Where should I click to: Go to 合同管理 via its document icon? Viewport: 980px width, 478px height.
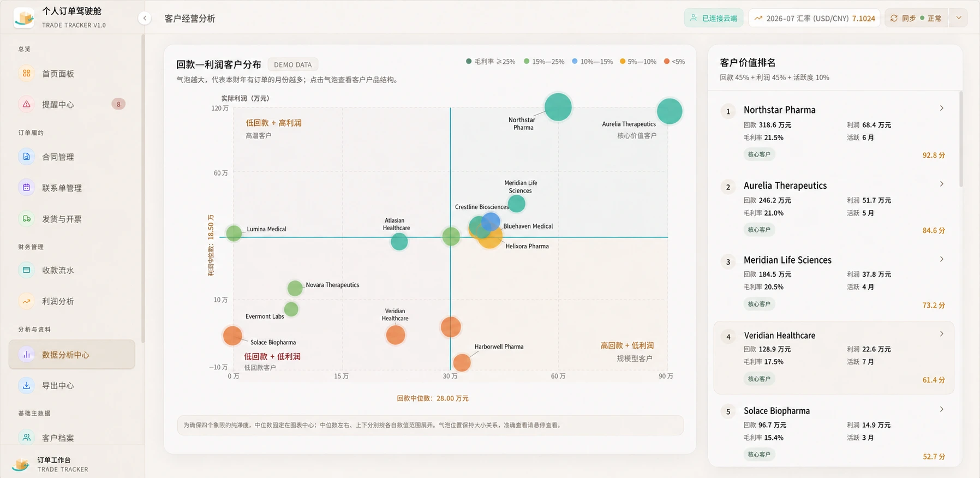[26, 157]
